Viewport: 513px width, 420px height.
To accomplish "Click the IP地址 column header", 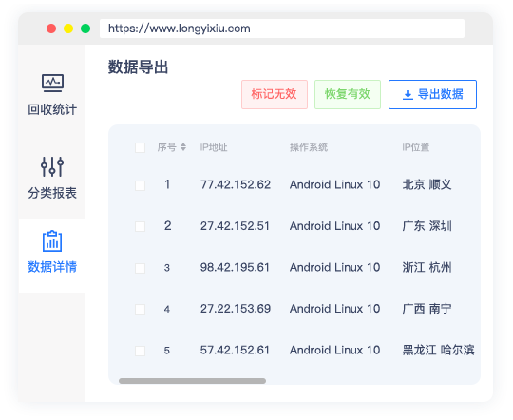I will pos(214,147).
